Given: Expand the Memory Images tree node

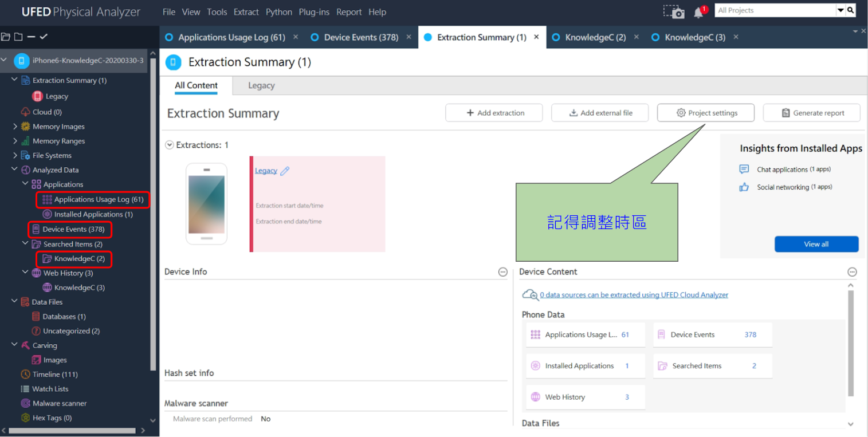Looking at the screenshot, I should [x=15, y=127].
